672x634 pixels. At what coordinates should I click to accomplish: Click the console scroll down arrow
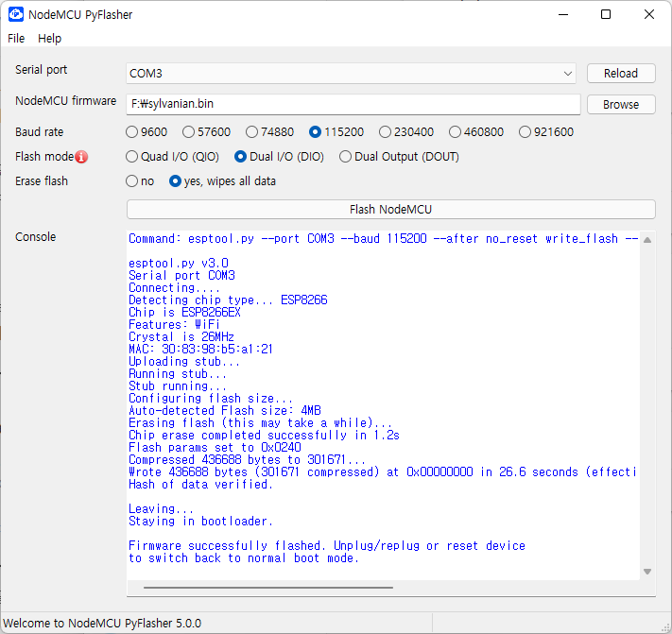click(x=647, y=572)
